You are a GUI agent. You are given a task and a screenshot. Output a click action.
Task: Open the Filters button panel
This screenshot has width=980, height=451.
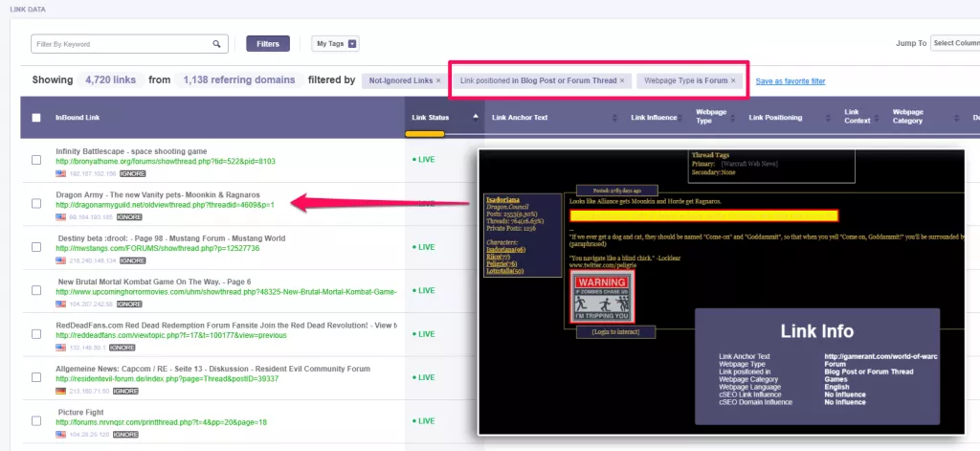tap(268, 44)
